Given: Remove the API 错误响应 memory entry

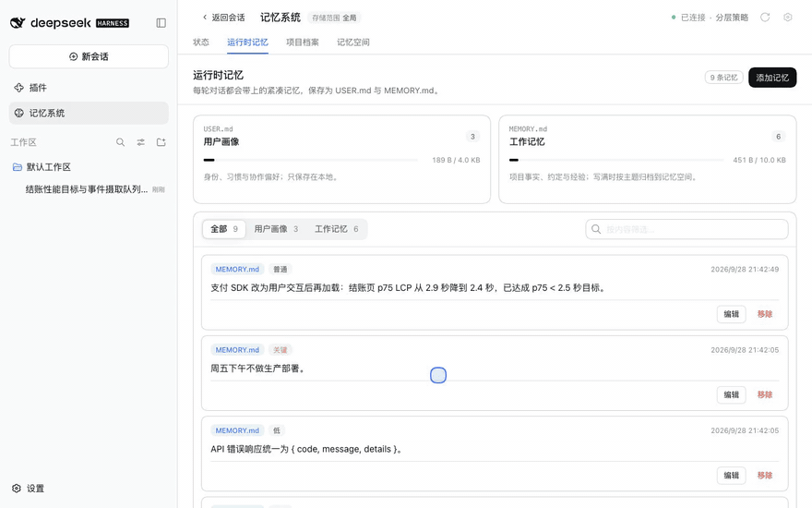Looking at the screenshot, I should click(764, 476).
